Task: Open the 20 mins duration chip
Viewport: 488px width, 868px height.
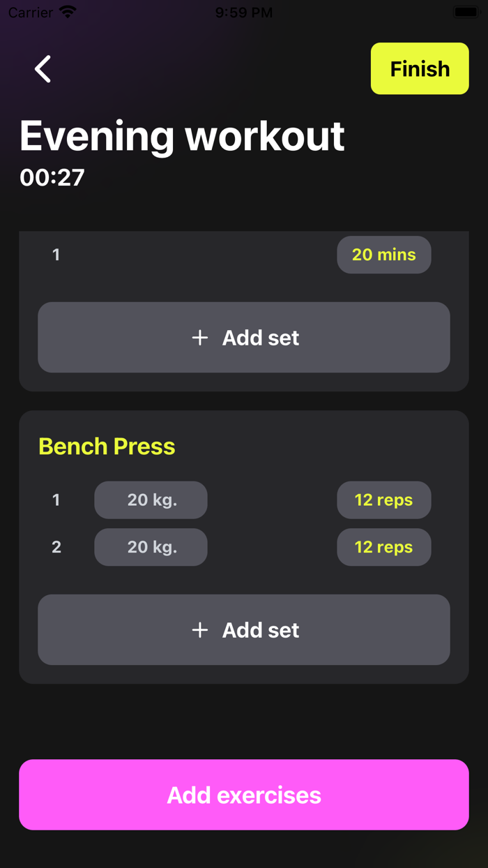Action: point(384,255)
